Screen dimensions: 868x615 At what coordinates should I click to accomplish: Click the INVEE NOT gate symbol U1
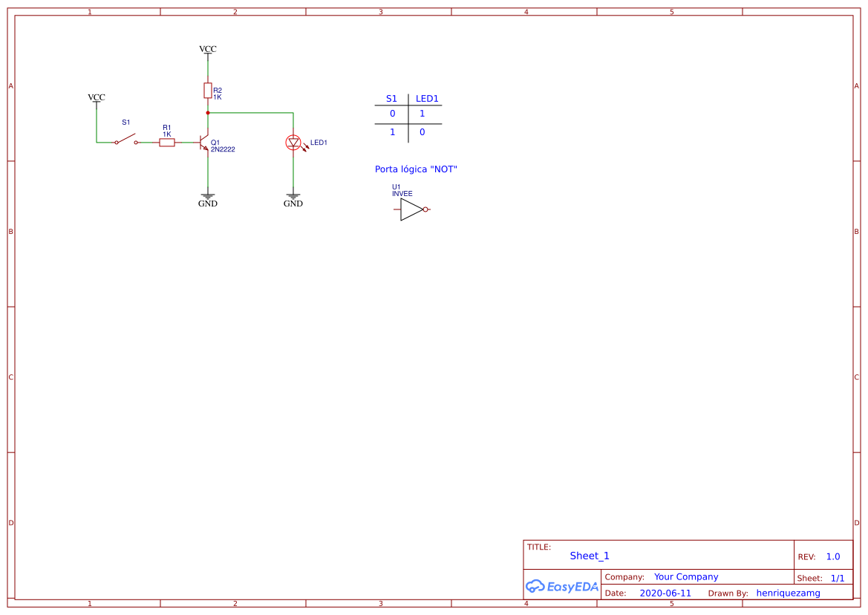(410, 209)
